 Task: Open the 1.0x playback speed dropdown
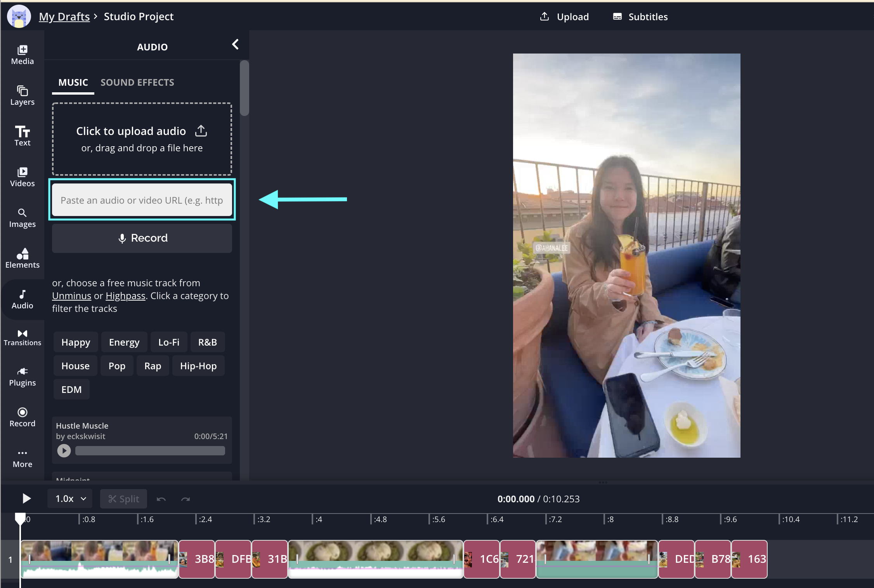click(x=70, y=498)
